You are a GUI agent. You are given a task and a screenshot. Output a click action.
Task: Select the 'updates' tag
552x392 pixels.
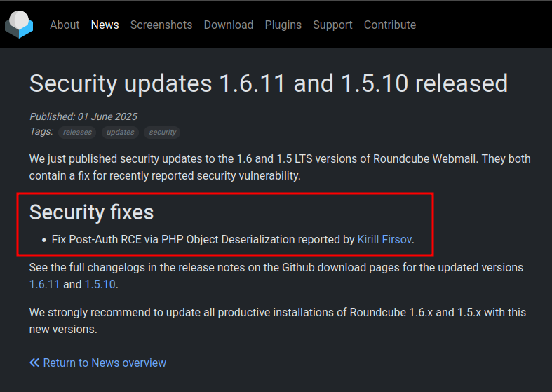click(x=120, y=132)
